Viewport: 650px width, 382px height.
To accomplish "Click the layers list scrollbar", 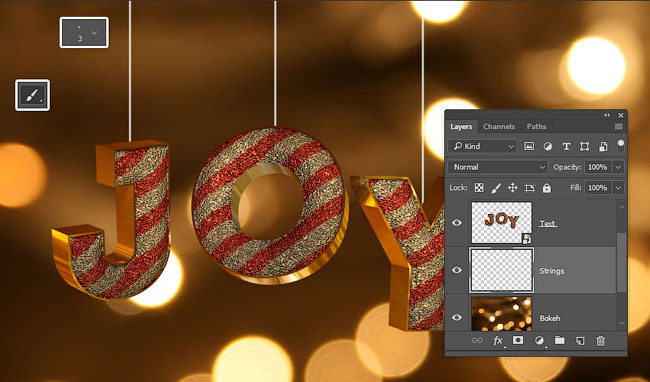I will [x=620, y=262].
